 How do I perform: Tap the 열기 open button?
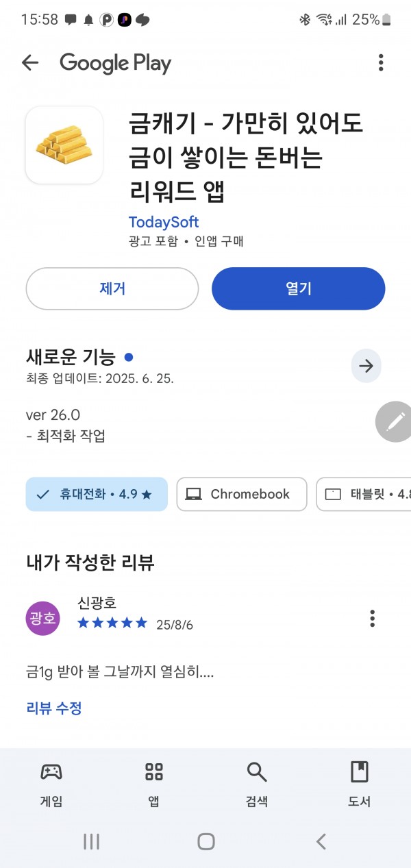[x=299, y=288]
